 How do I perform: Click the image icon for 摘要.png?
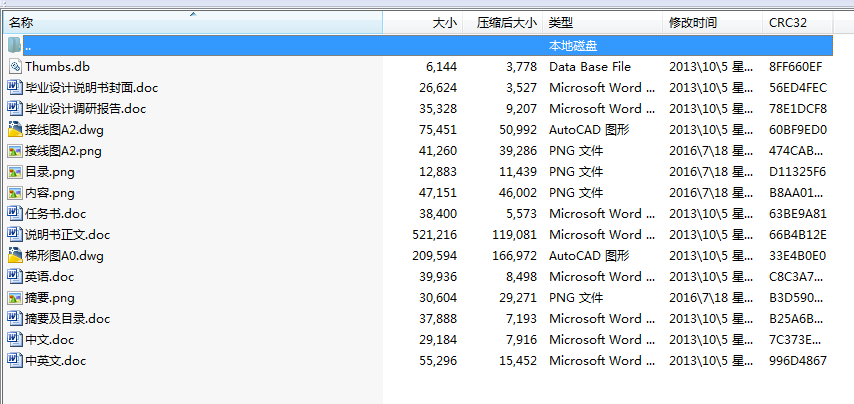(15, 298)
